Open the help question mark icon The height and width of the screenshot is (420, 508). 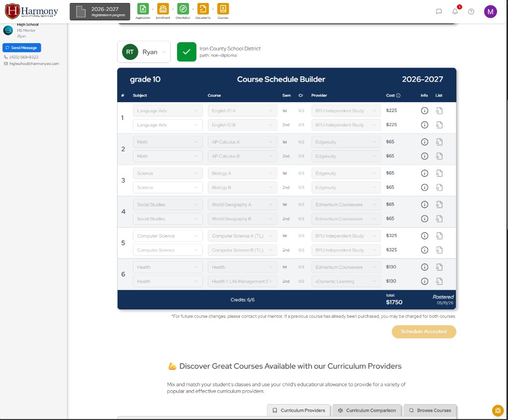(471, 12)
